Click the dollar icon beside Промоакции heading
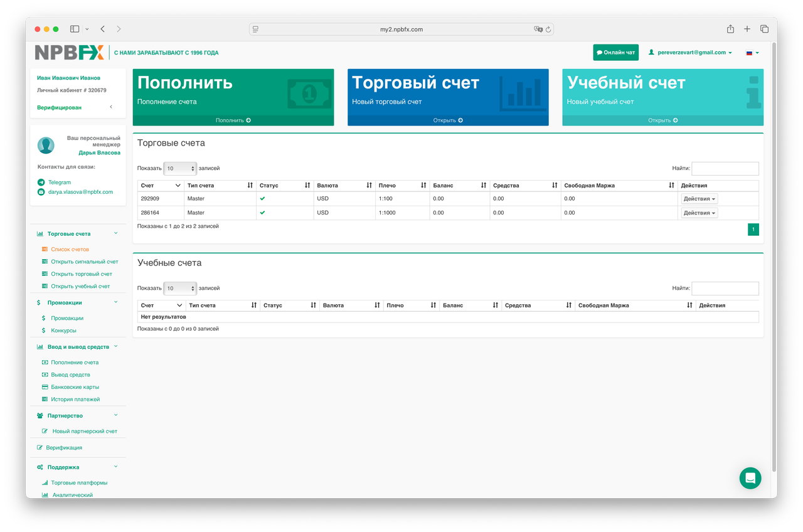The height and width of the screenshot is (532, 803). [40, 302]
